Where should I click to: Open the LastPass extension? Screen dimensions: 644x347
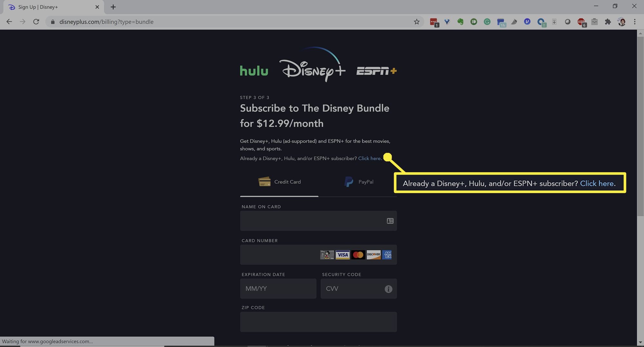pos(434,22)
